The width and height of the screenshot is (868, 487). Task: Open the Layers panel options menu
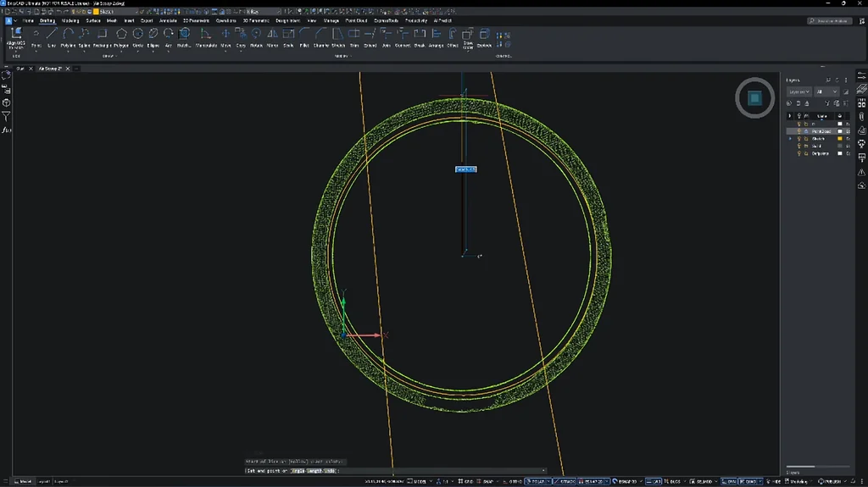point(846,80)
